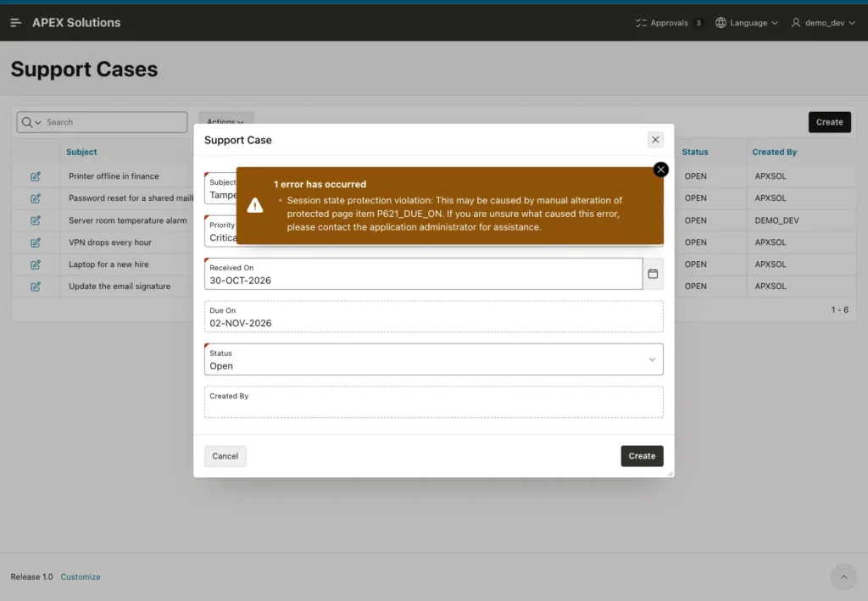Viewport: 868px width, 601px height.
Task: Click the Create button in the dialog
Action: pyautogui.click(x=642, y=456)
